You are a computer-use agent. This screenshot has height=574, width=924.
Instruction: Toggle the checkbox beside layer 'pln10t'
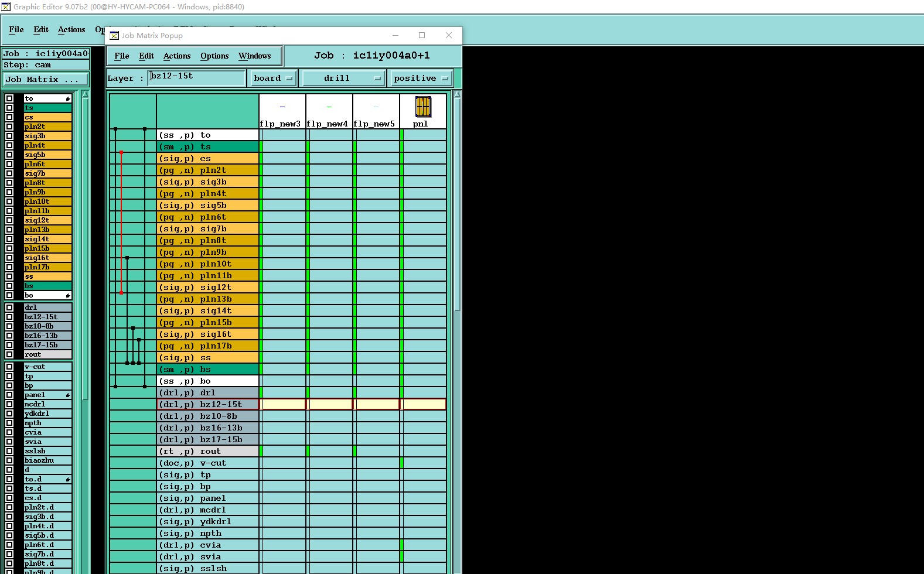(9, 201)
